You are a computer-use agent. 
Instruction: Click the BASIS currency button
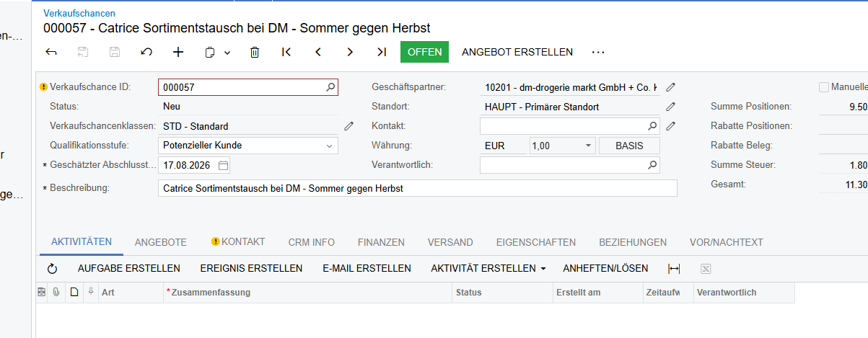(x=629, y=146)
